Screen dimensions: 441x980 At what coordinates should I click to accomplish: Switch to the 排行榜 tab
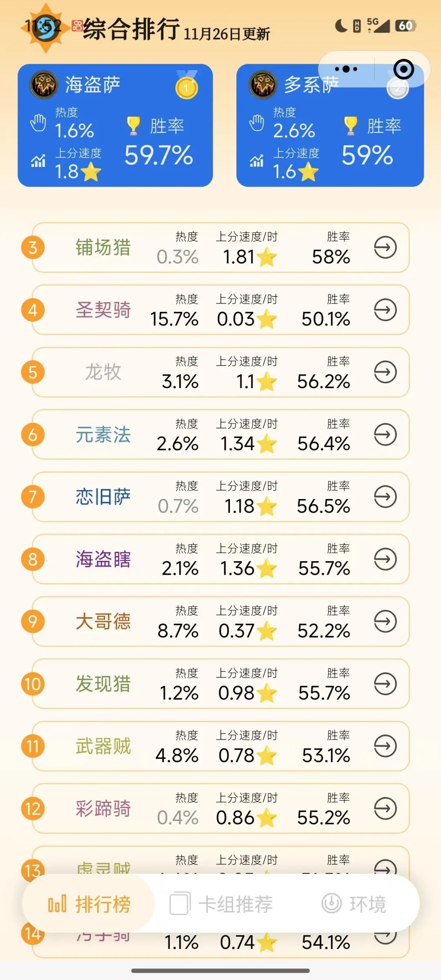[89, 904]
